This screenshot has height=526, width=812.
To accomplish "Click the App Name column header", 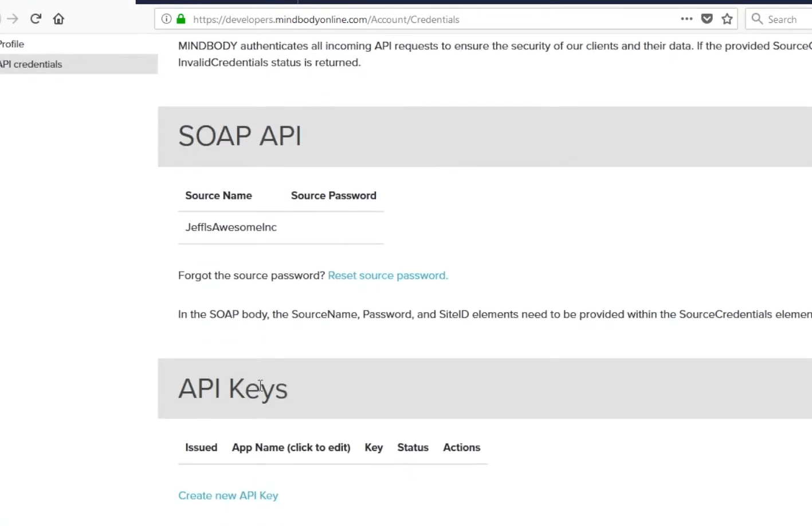I will (x=291, y=448).
